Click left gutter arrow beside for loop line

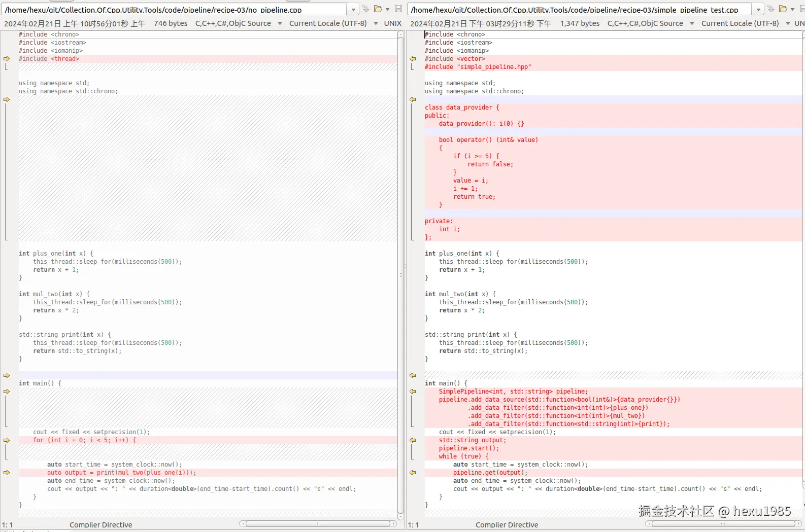pyautogui.click(x=7, y=440)
